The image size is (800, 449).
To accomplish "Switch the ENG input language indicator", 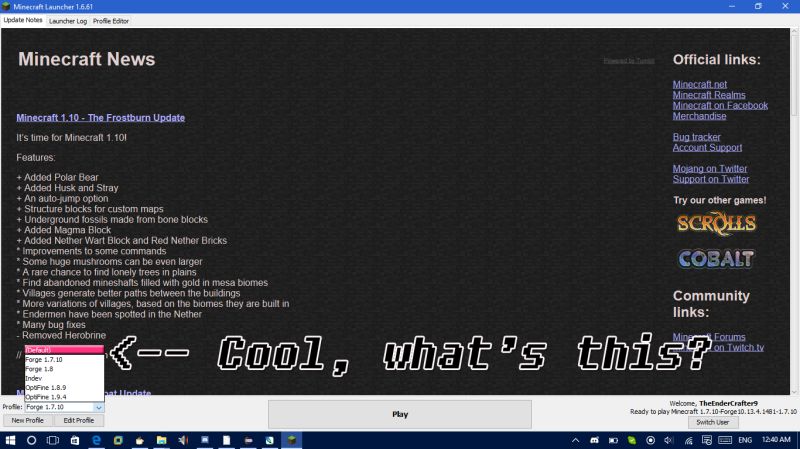I will [745, 440].
